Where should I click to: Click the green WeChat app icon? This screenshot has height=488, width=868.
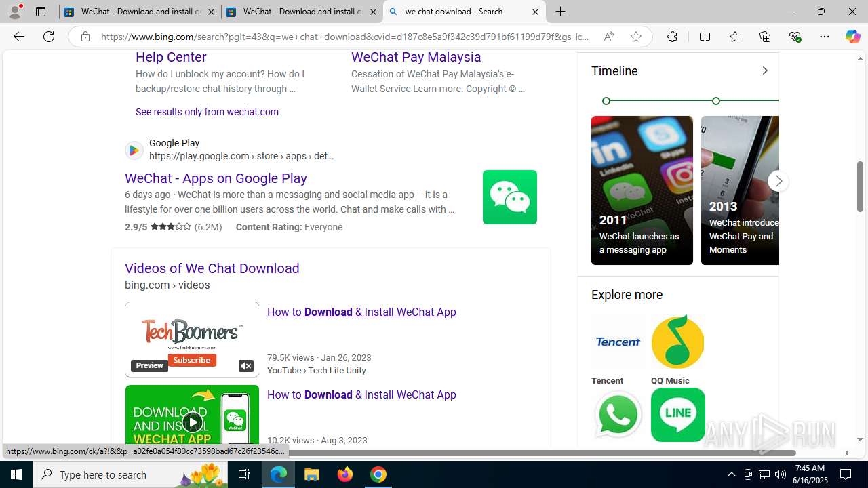click(510, 197)
